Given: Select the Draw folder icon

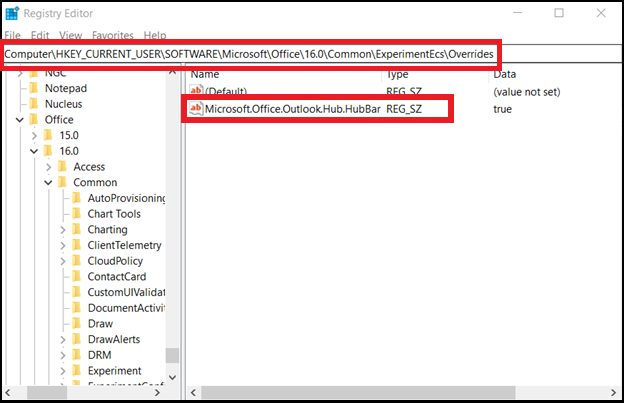Looking at the screenshot, I should pyautogui.click(x=76, y=323).
